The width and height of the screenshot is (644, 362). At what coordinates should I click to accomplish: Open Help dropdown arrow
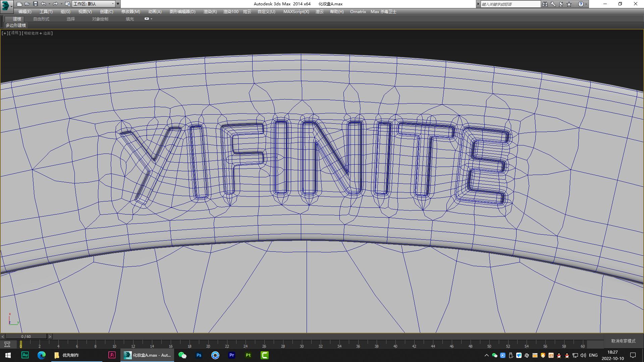[x=586, y=4]
